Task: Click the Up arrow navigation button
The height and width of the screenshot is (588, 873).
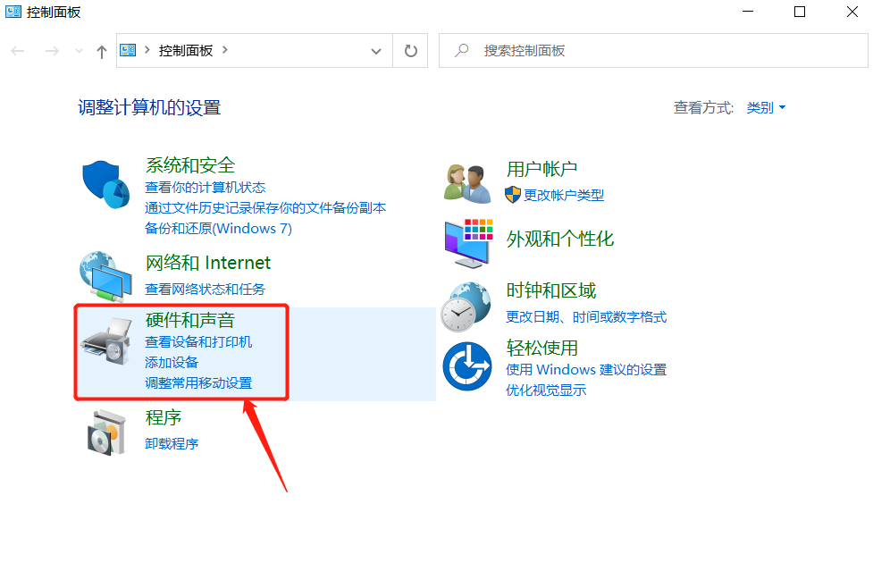Action: pyautogui.click(x=101, y=51)
